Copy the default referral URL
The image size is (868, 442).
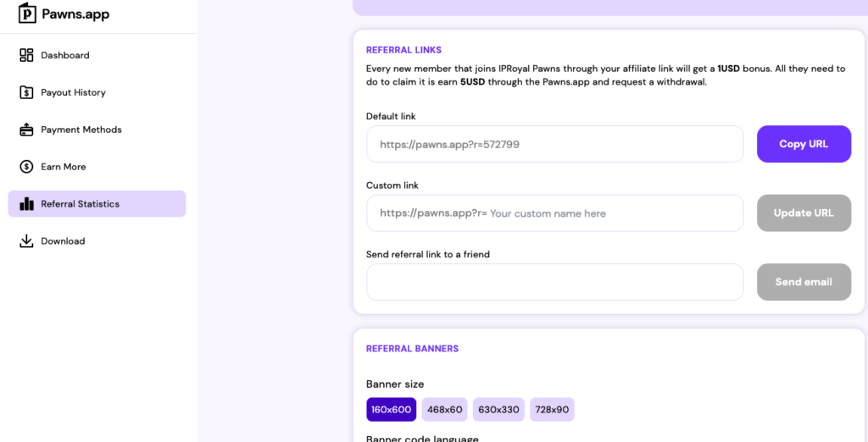(x=804, y=144)
